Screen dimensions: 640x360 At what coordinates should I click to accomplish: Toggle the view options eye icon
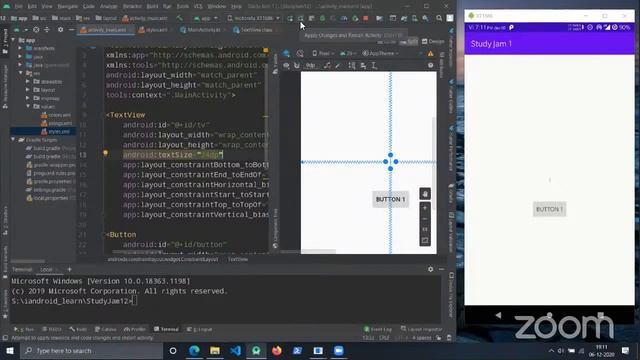(286, 65)
